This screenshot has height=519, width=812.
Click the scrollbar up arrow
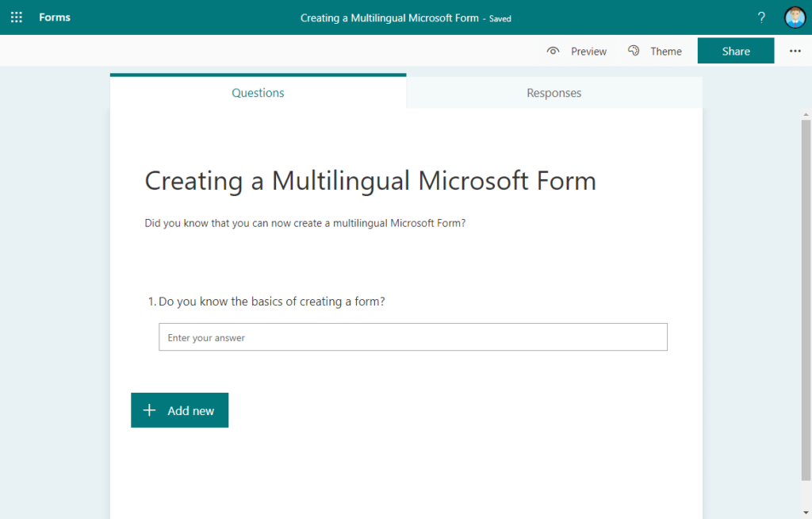806,114
